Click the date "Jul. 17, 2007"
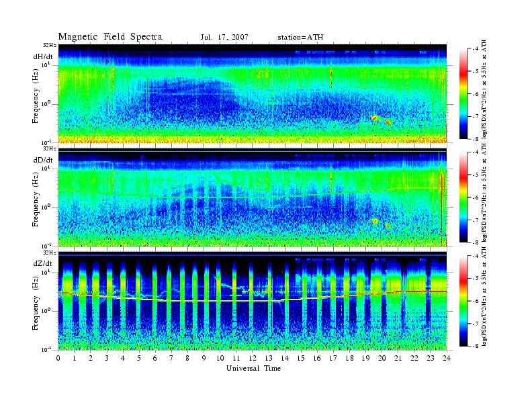532x411 pixels. tap(224, 38)
